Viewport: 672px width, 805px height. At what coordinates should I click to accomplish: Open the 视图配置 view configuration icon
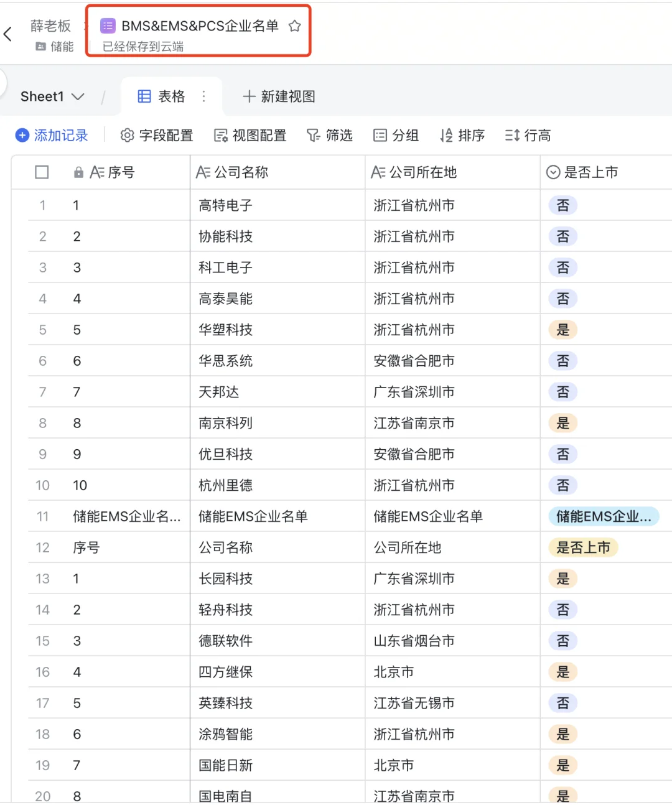tap(220, 135)
